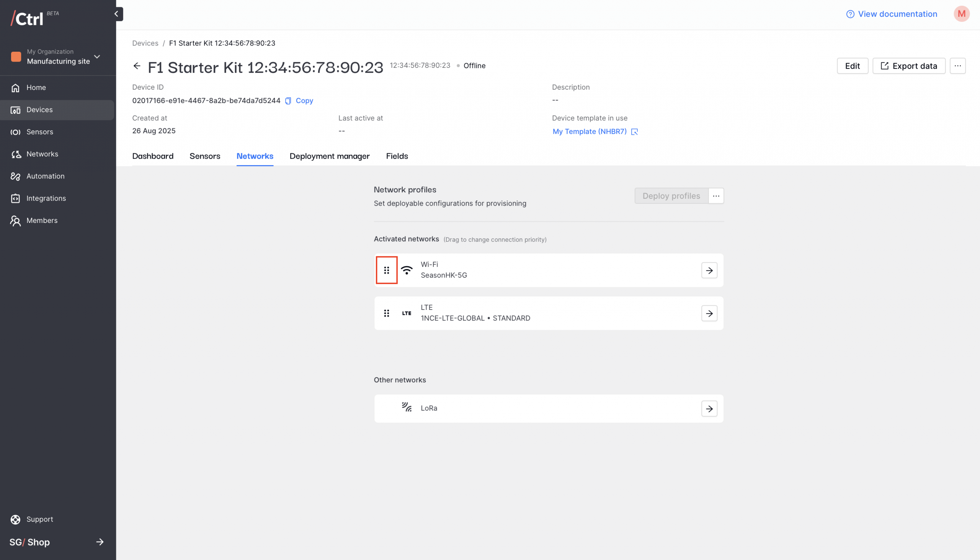
Task: Click the user avatar M
Action: (961, 14)
